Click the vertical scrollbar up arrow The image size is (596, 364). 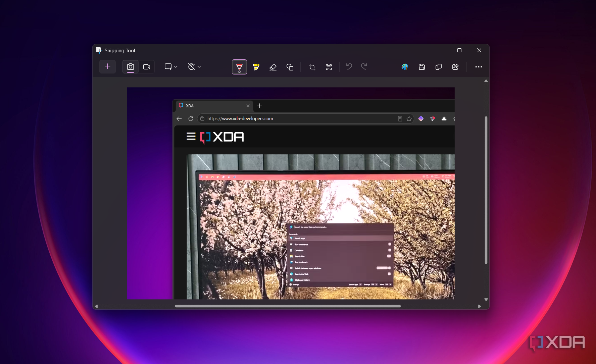tap(486, 81)
